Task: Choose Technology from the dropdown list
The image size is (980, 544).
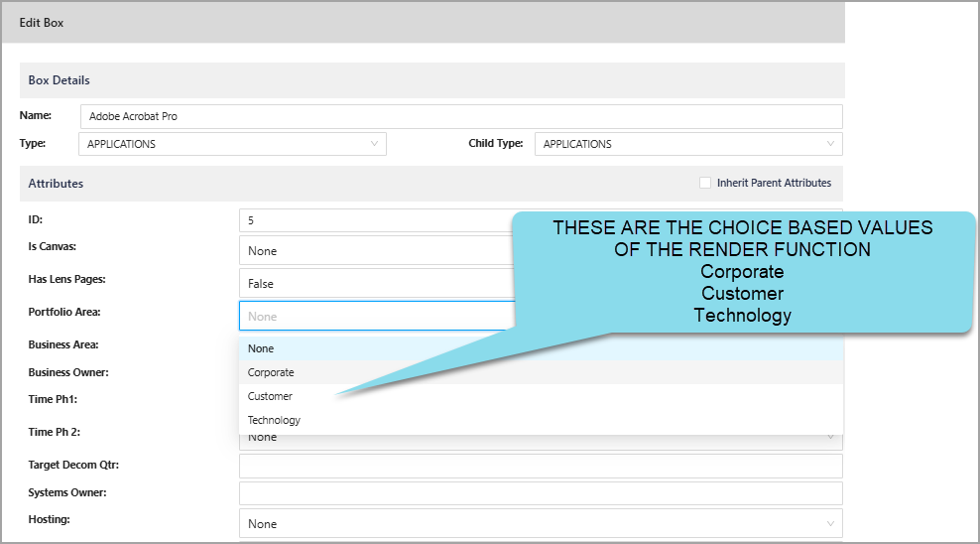Action: tap(541, 420)
